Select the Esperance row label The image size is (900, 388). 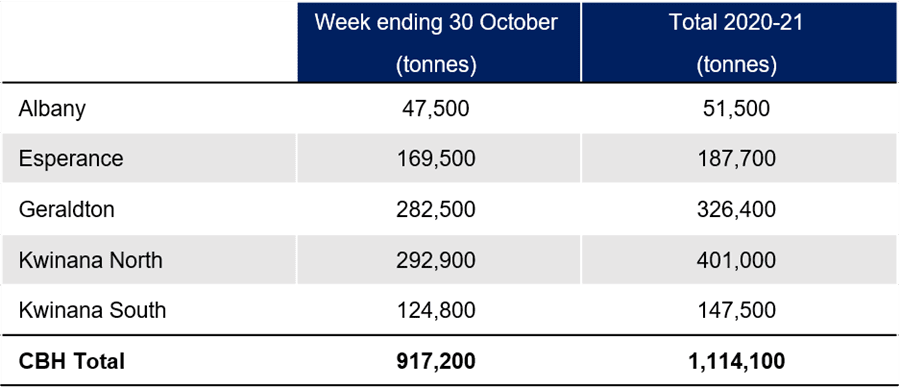coord(71,159)
